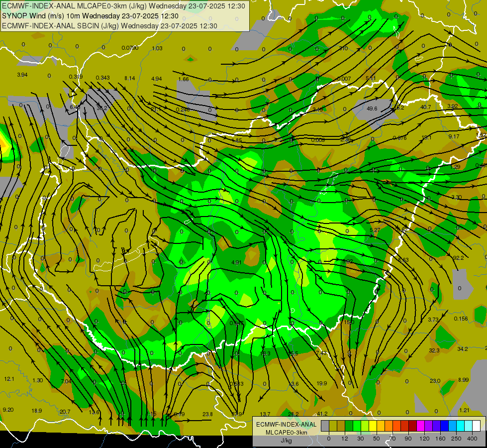Click the legend tick label '400'

472,439
